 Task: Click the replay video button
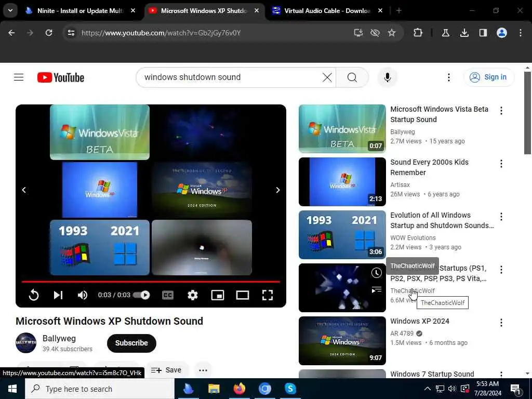pyautogui.click(x=34, y=295)
